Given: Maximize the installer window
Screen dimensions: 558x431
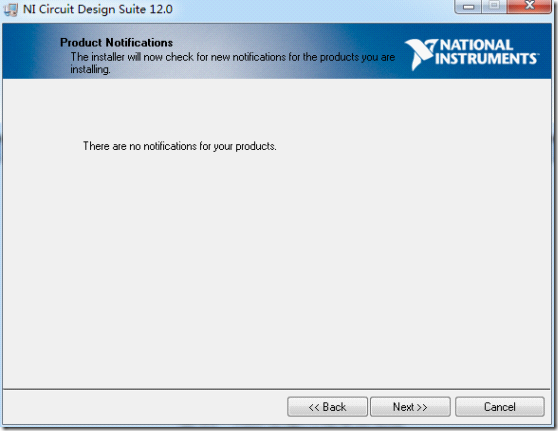Looking at the screenshot, I should [494, 6].
